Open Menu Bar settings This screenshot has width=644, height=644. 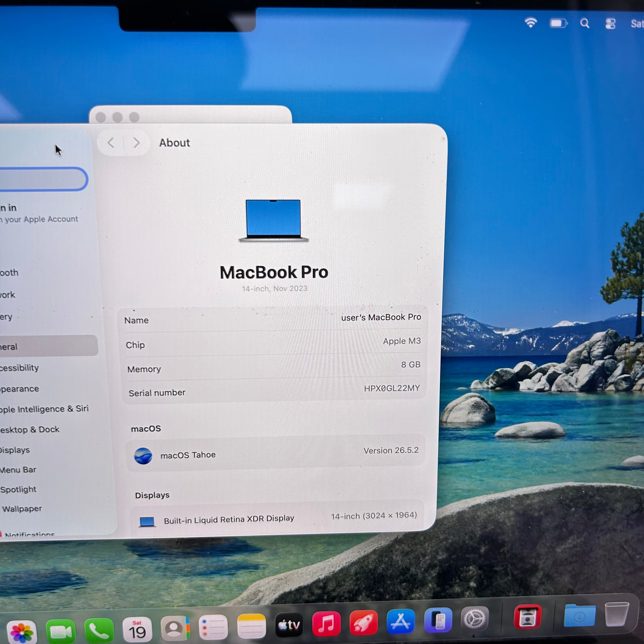18,470
